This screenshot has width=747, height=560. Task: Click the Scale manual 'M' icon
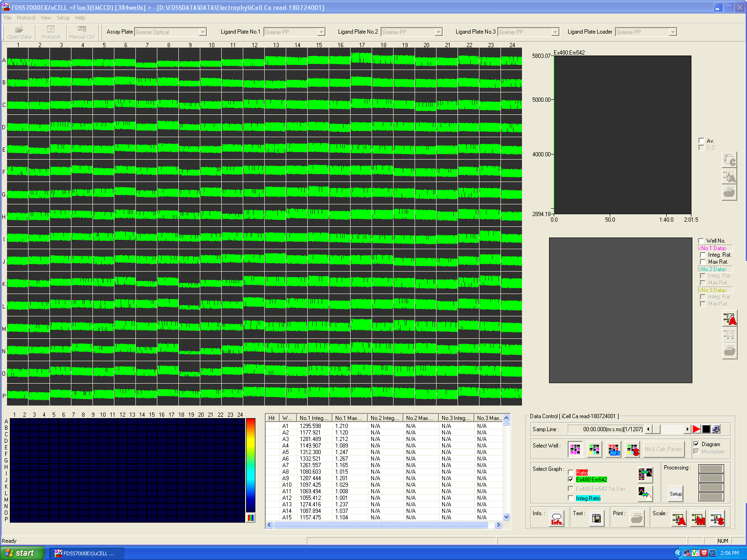click(x=698, y=519)
